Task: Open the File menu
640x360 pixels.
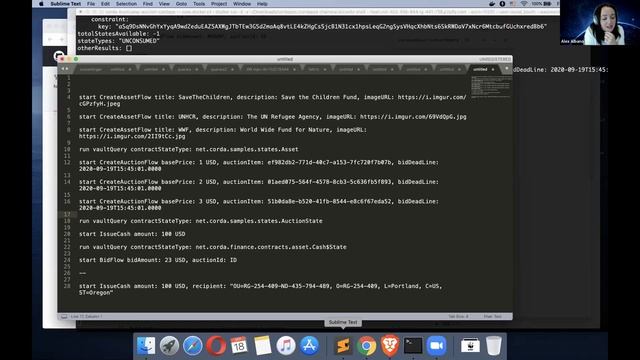Action: pyautogui.click(x=91, y=4)
